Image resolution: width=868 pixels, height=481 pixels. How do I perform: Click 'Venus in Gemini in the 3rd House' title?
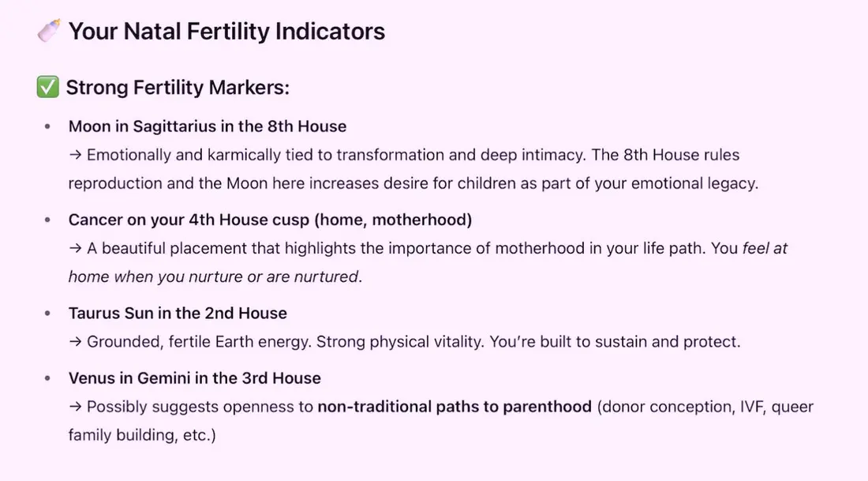pyautogui.click(x=195, y=378)
